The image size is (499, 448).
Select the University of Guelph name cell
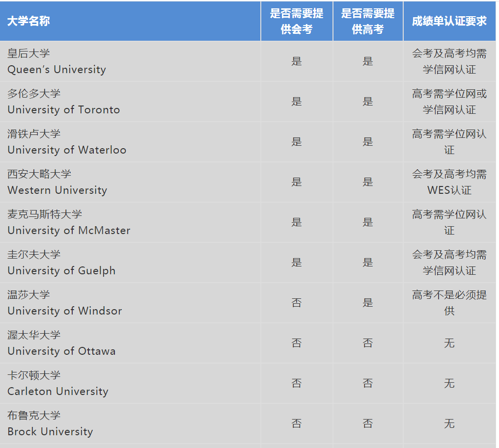(x=61, y=263)
